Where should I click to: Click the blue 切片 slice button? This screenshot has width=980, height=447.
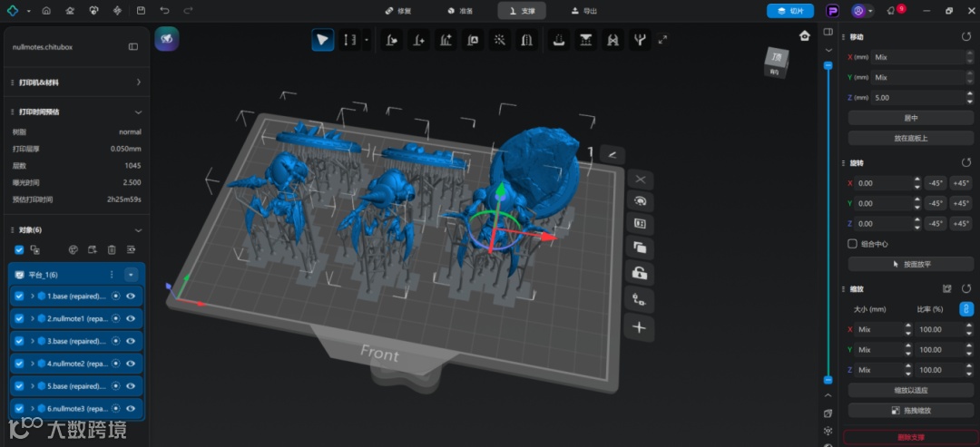(x=790, y=11)
